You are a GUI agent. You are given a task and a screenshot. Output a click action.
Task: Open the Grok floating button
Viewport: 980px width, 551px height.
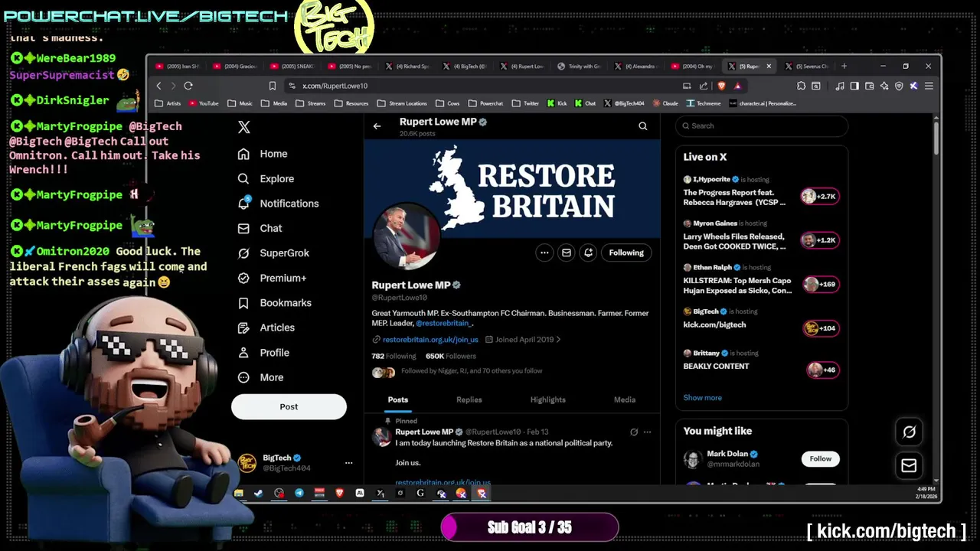click(909, 432)
